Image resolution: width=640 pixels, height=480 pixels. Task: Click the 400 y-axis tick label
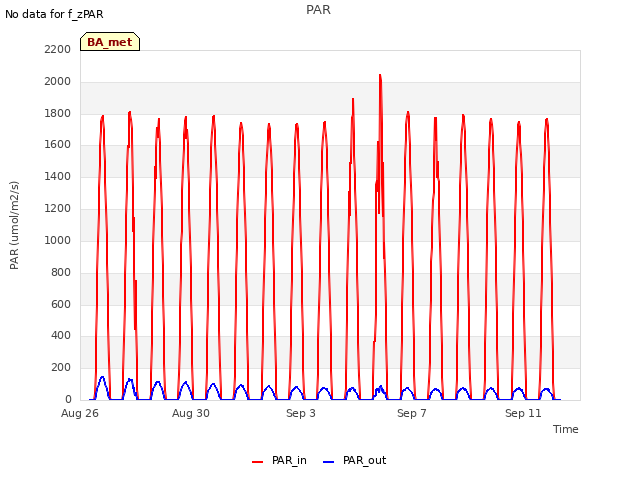point(61,336)
